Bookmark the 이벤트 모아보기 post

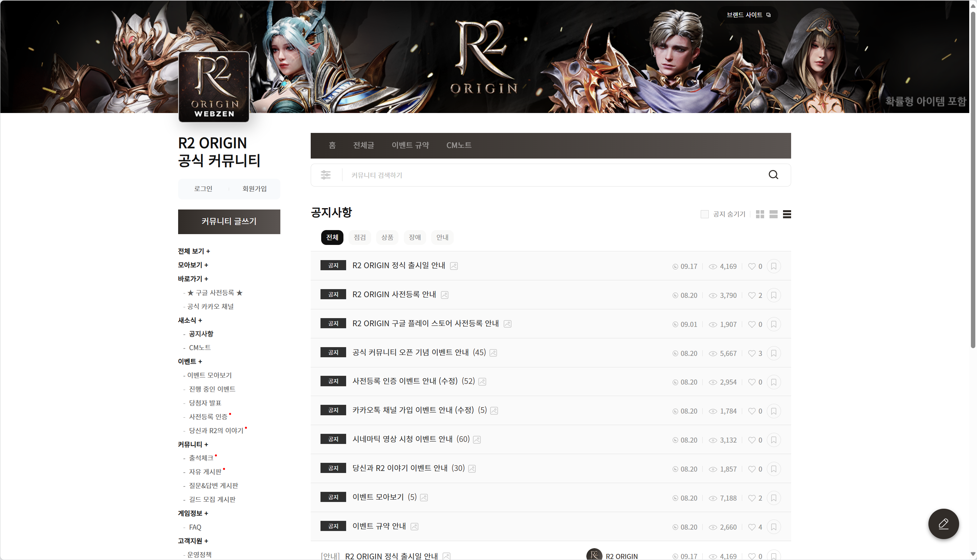(x=774, y=498)
